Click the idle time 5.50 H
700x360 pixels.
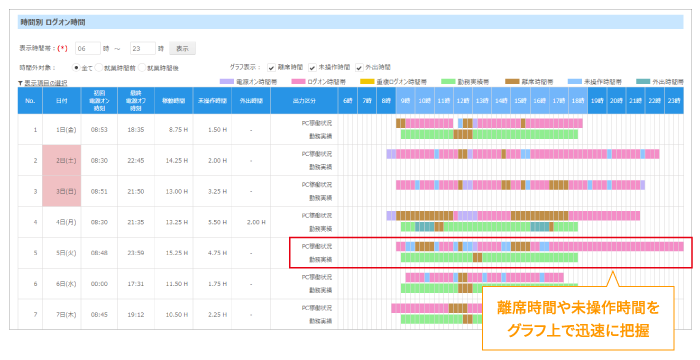click(x=217, y=222)
